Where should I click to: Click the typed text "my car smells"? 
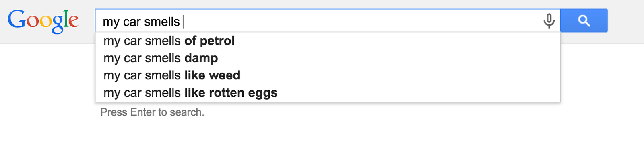pyautogui.click(x=141, y=22)
